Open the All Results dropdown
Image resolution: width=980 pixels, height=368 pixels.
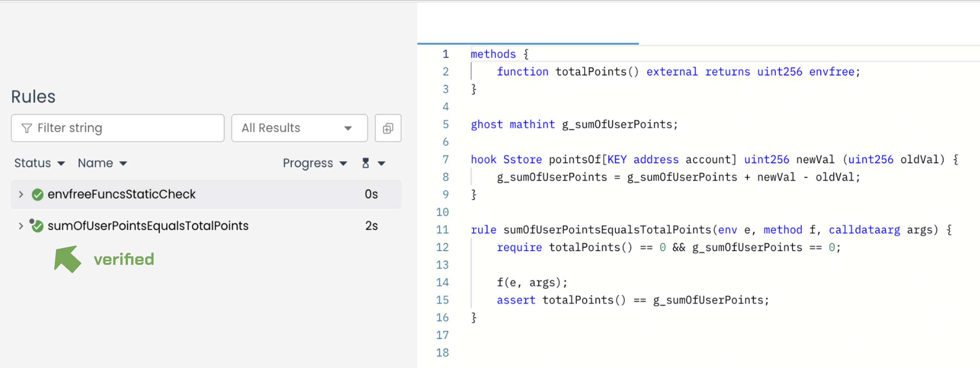click(x=299, y=128)
